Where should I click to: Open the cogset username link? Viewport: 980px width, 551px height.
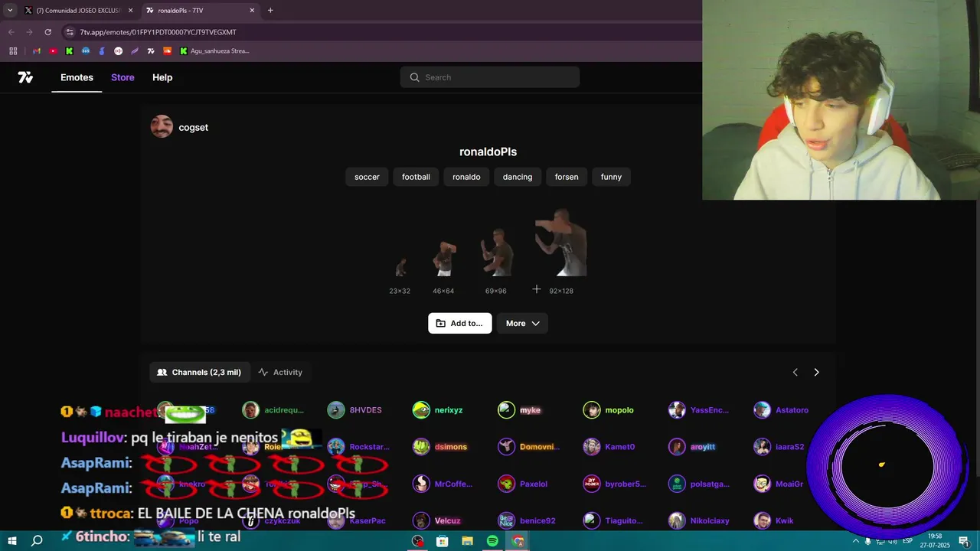(193, 128)
